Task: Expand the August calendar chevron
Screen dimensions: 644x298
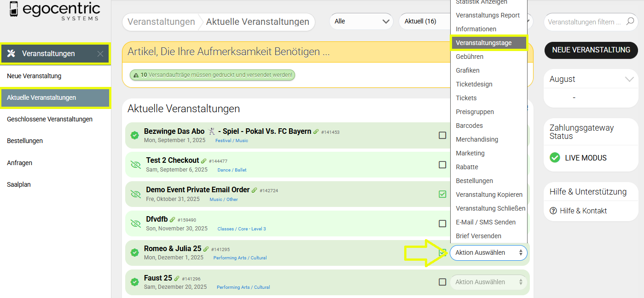Action: (x=629, y=79)
